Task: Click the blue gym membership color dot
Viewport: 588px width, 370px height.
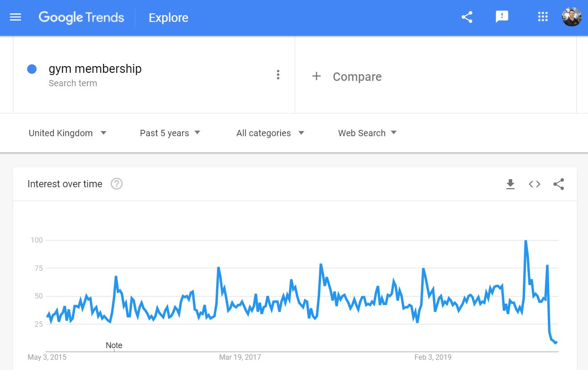Action: tap(32, 69)
